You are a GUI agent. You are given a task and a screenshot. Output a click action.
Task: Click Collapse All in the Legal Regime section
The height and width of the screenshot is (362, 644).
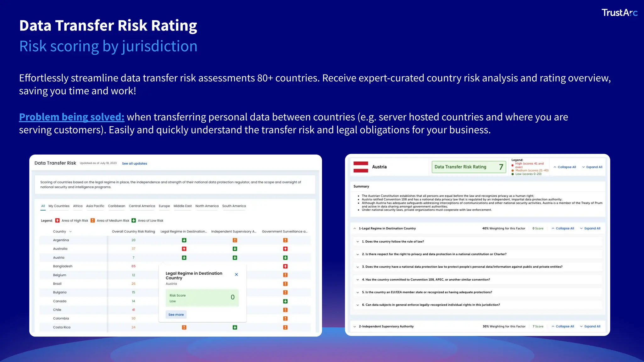pyautogui.click(x=563, y=228)
